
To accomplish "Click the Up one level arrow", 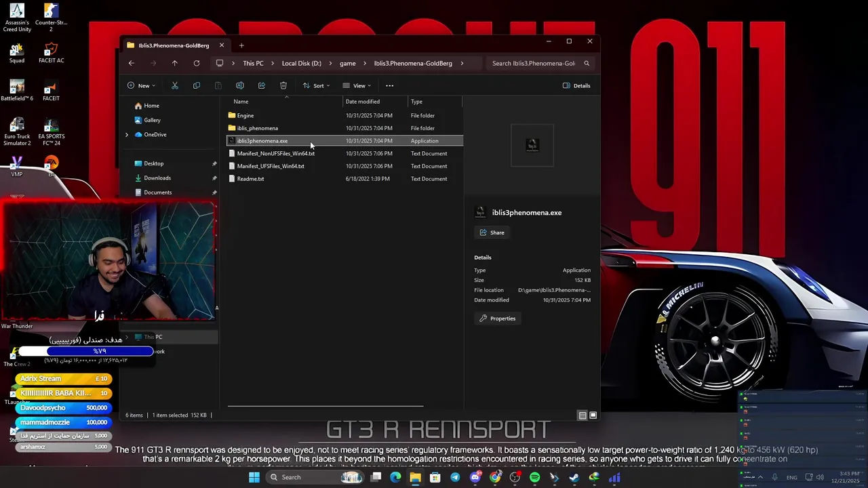I will (174, 63).
